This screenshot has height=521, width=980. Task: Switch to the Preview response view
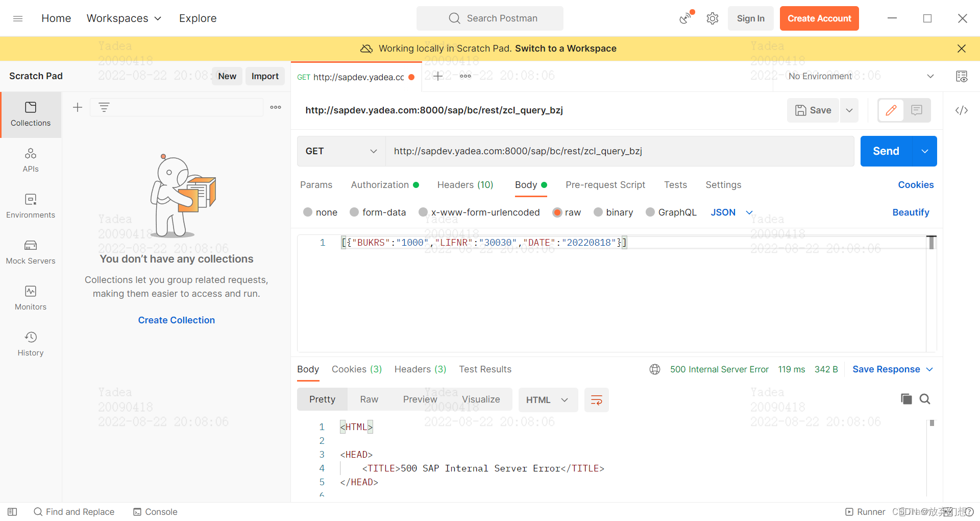point(420,399)
